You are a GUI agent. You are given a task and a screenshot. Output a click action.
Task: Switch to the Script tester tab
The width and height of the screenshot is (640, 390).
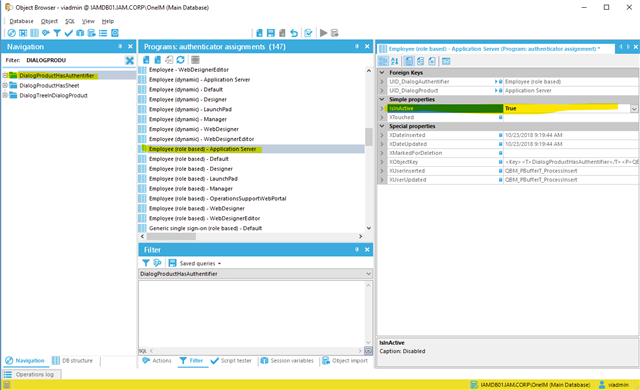tap(231, 361)
